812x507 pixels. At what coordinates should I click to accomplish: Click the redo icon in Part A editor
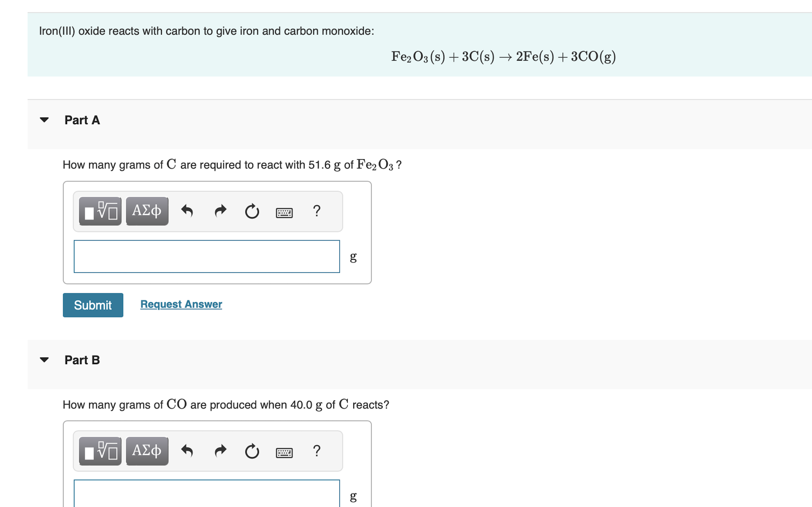220,211
